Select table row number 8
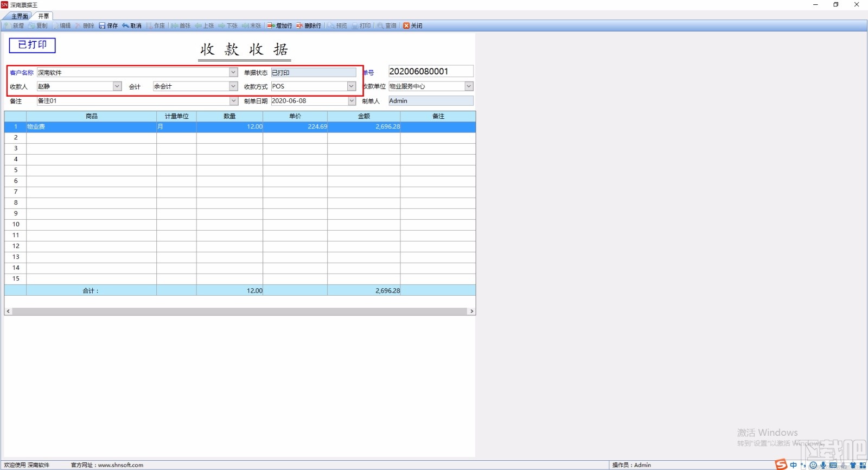This screenshot has width=868, height=470. tap(16, 202)
